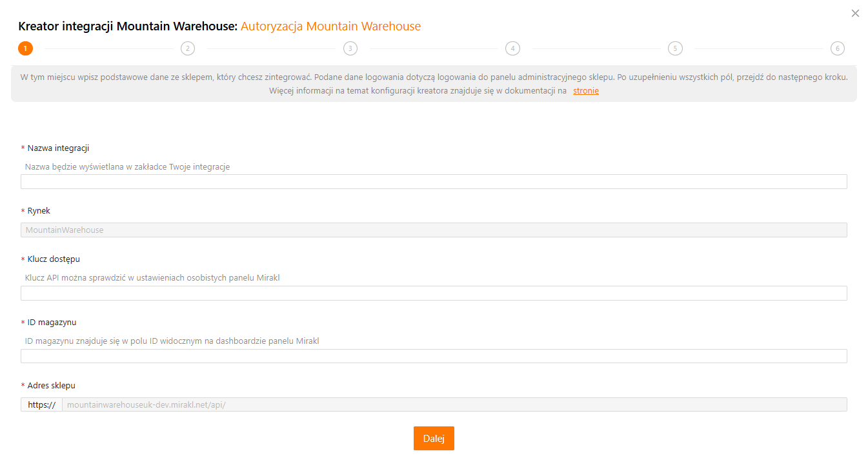
Task: Go to step 4 indicator
Action: [x=512, y=48]
